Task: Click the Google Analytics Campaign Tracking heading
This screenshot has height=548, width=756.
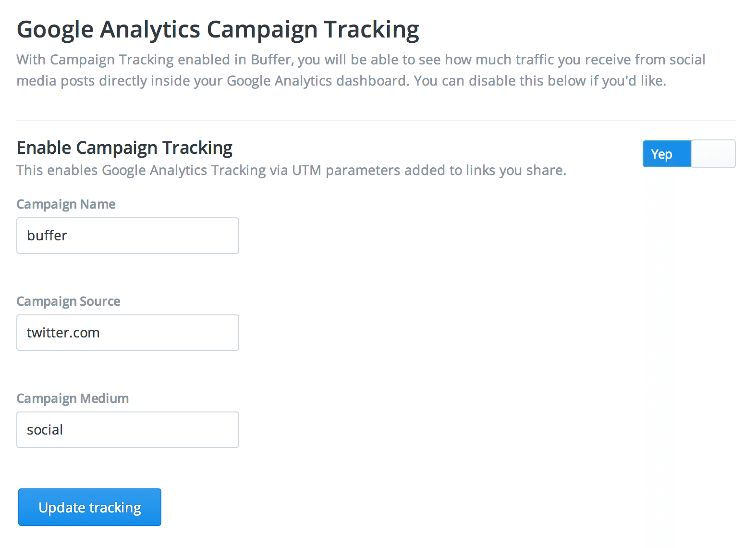Action: click(x=218, y=29)
